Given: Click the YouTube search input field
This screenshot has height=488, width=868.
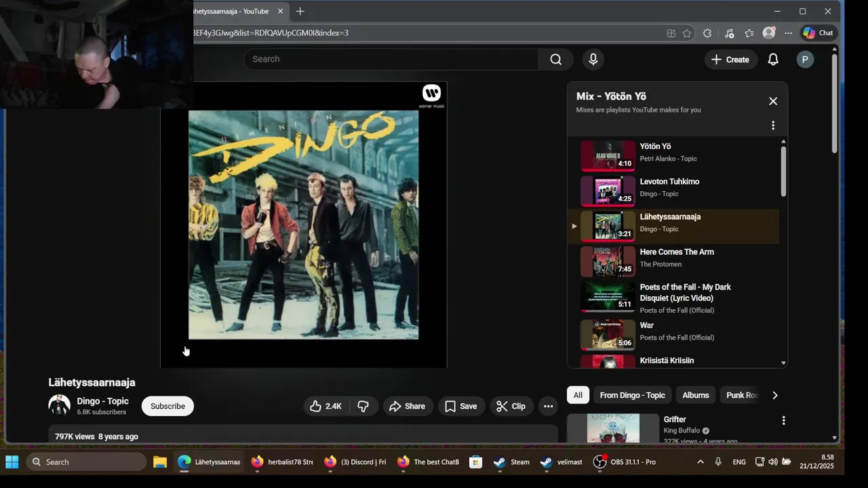Looking at the screenshot, I should coord(391,59).
